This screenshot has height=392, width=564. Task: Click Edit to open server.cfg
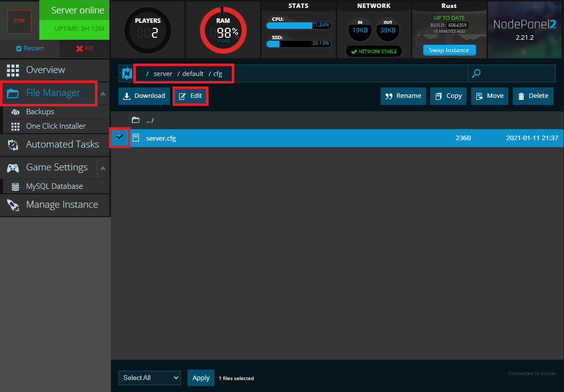(190, 96)
